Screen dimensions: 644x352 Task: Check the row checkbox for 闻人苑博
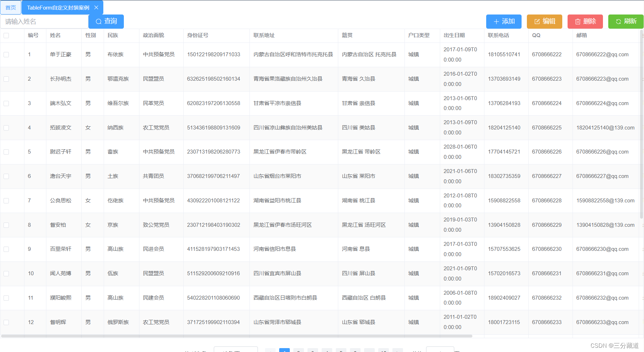[x=6, y=273]
